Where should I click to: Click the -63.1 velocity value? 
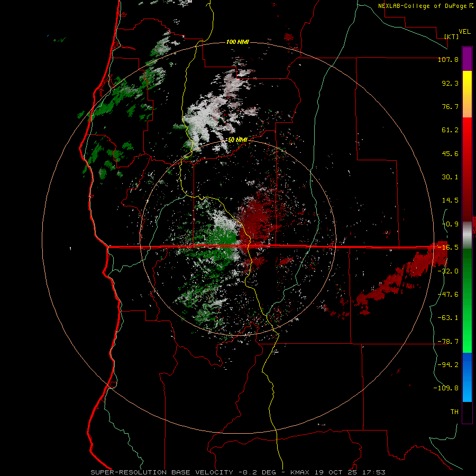(x=448, y=318)
